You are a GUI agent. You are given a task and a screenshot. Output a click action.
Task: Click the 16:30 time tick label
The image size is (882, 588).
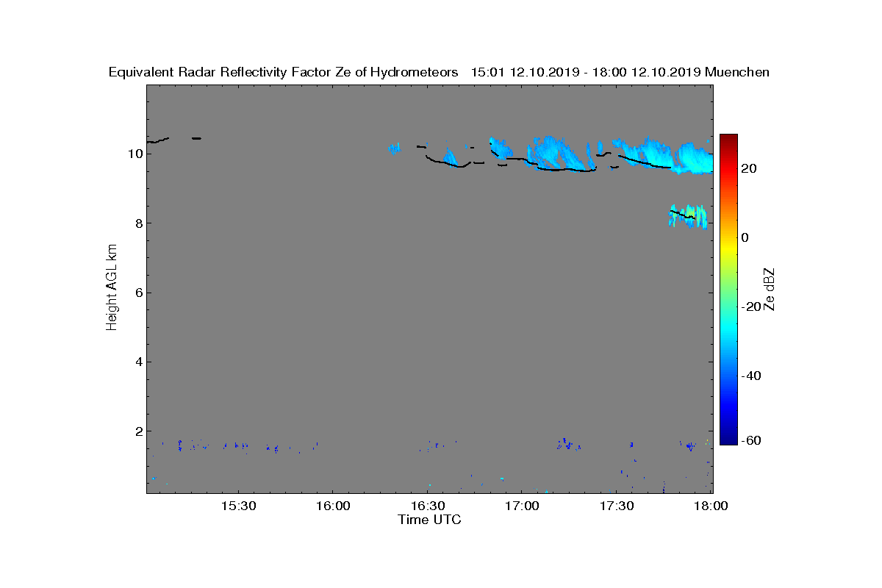tap(428, 506)
